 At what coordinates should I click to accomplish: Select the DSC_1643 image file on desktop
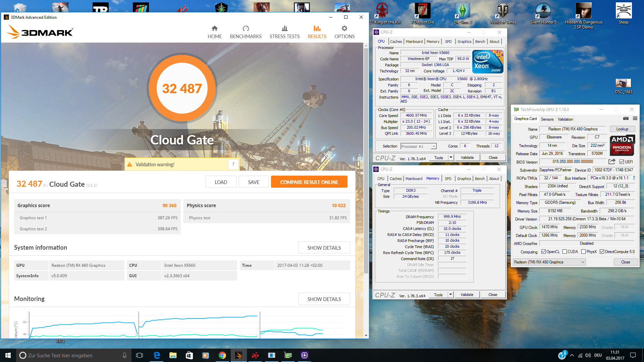[x=624, y=86]
